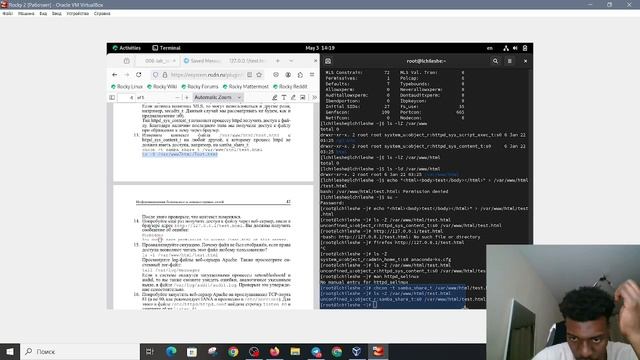This screenshot has height=360, width=640.
Task: Open the list all tabs dropdown
Action: [x=291, y=61]
